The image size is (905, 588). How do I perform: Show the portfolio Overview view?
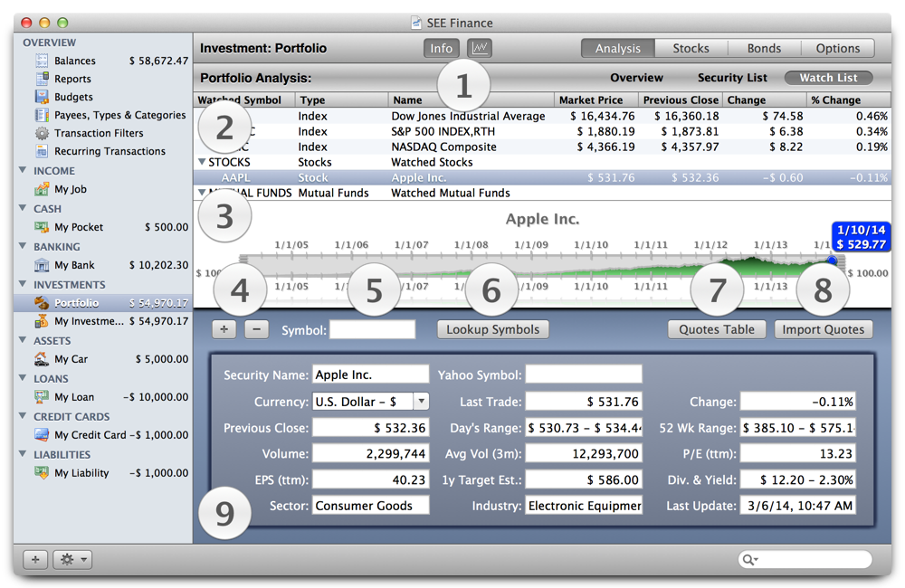[x=636, y=78]
